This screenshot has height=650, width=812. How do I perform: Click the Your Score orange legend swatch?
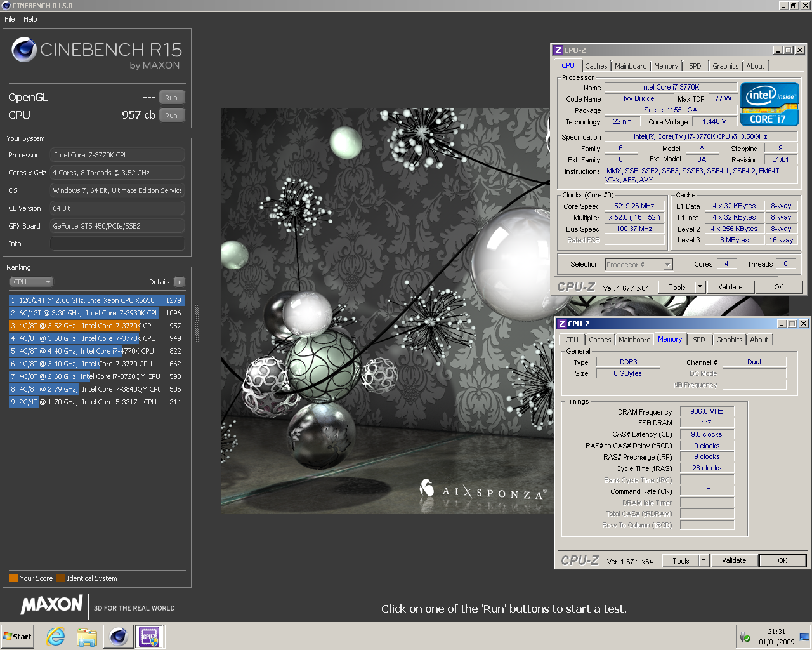point(13,578)
